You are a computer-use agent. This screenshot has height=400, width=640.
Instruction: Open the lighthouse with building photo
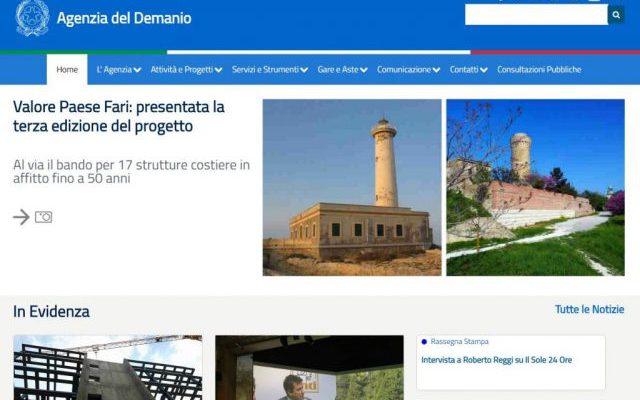(x=352, y=187)
